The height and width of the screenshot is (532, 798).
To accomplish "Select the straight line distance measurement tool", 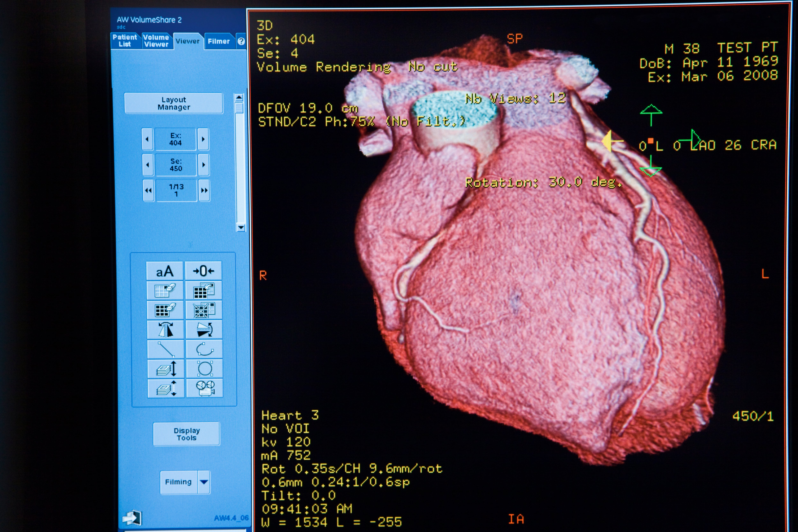I will [166, 349].
